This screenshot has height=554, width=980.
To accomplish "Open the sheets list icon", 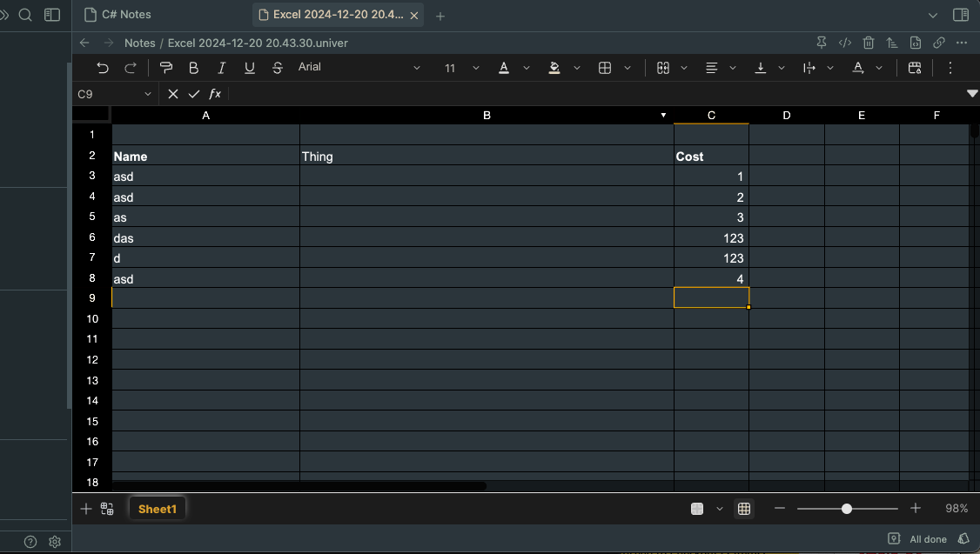I will tap(107, 509).
